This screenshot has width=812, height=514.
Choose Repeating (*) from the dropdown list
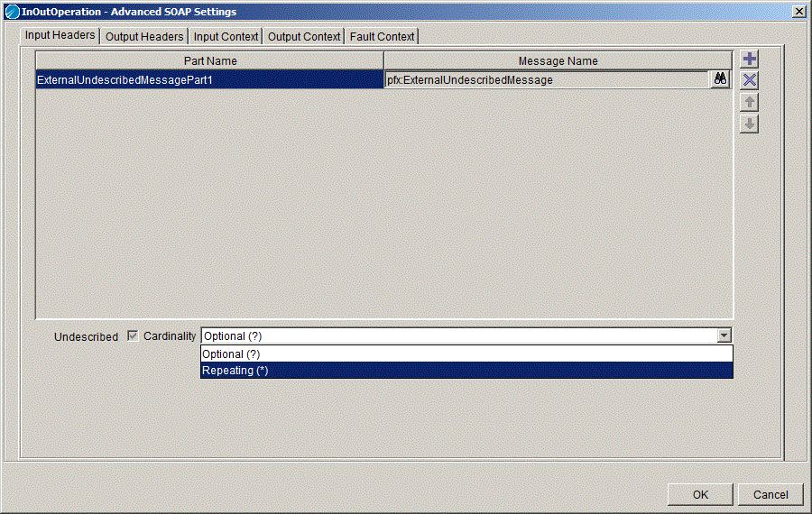click(466, 370)
